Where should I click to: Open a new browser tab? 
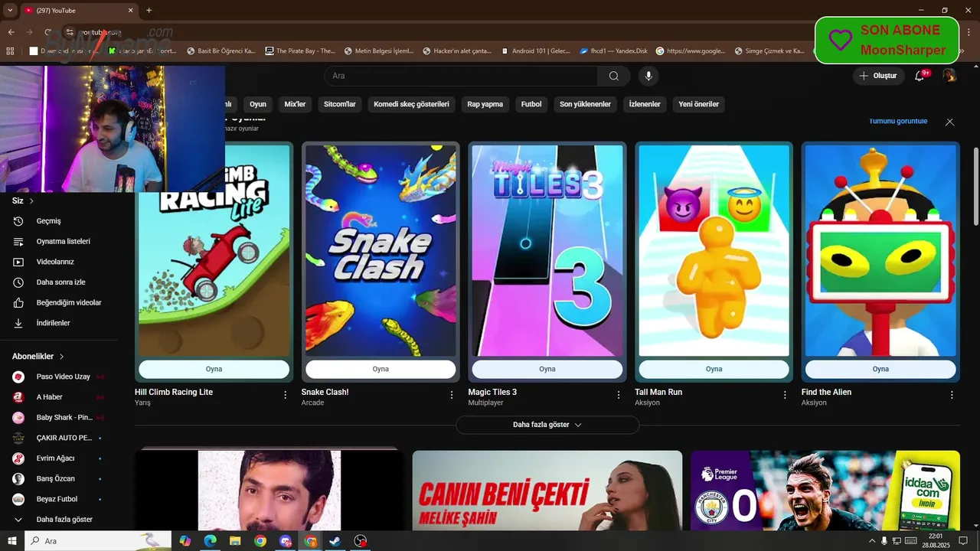click(149, 10)
